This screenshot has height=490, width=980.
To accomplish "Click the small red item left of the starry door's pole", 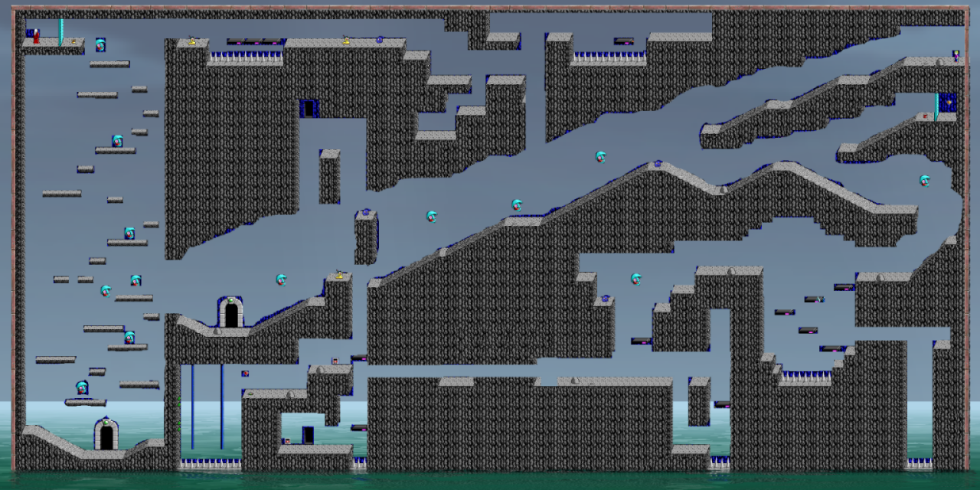I will click(926, 116).
